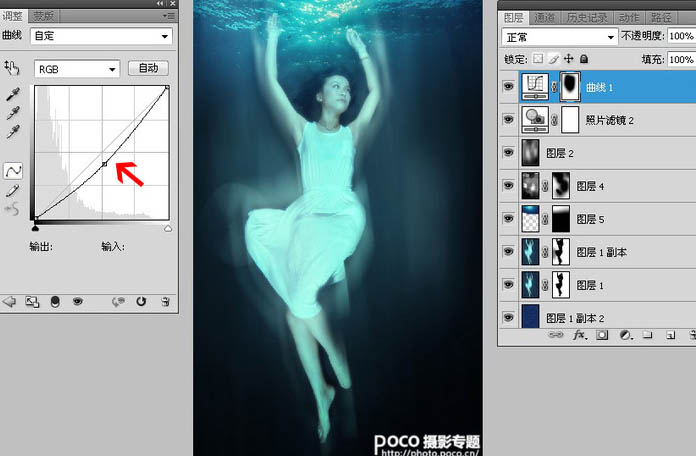The width and height of the screenshot is (696, 456).
Task: Add layer style fx icon
Action: 580,335
